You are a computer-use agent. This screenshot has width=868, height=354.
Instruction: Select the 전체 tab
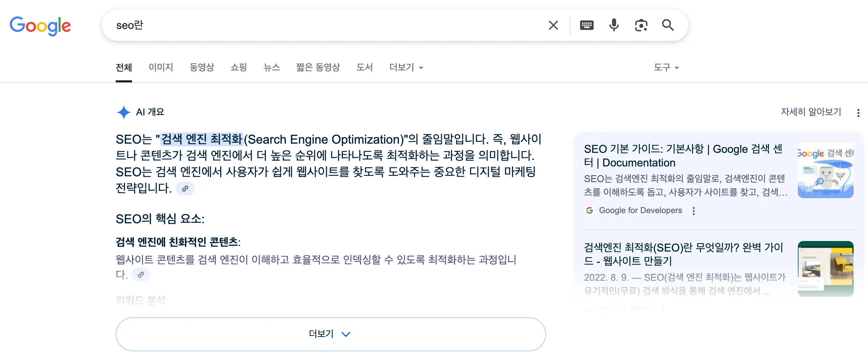click(x=124, y=67)
